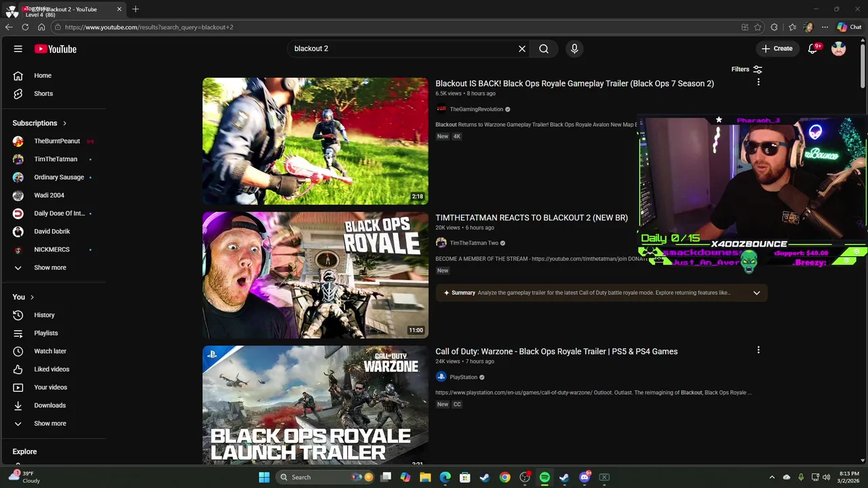This screenshot has height=488, width=868.
Task: Open video titled Blackout IS BACK! Black Ops Royale
Action: (574, 83)
